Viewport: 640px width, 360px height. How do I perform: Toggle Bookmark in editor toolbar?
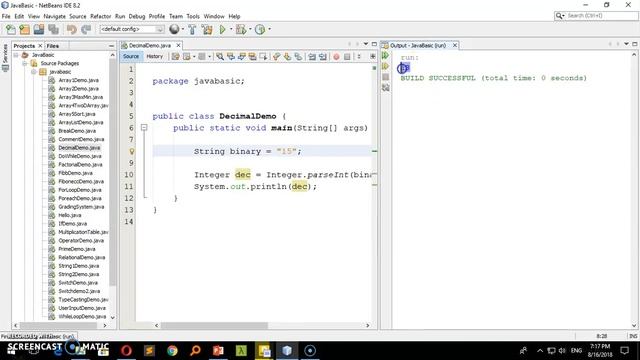click(x=298, y=57)
